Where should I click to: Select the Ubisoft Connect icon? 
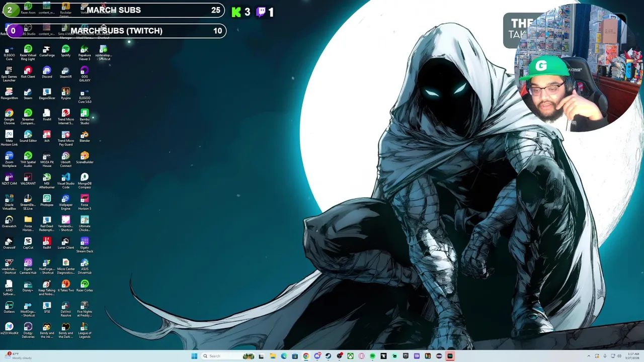click(x=66, y=160)
